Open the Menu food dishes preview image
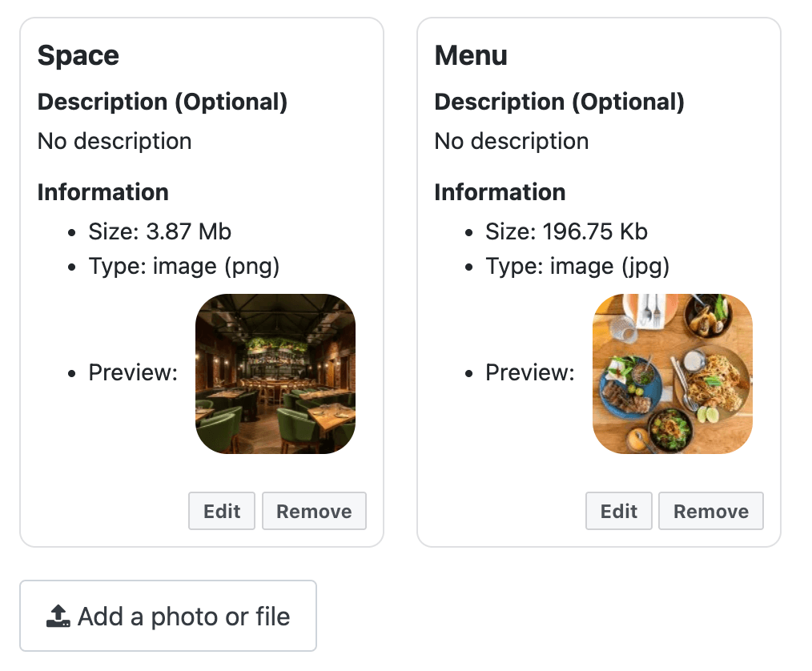 pyautogui.click(x=673, y=373)
